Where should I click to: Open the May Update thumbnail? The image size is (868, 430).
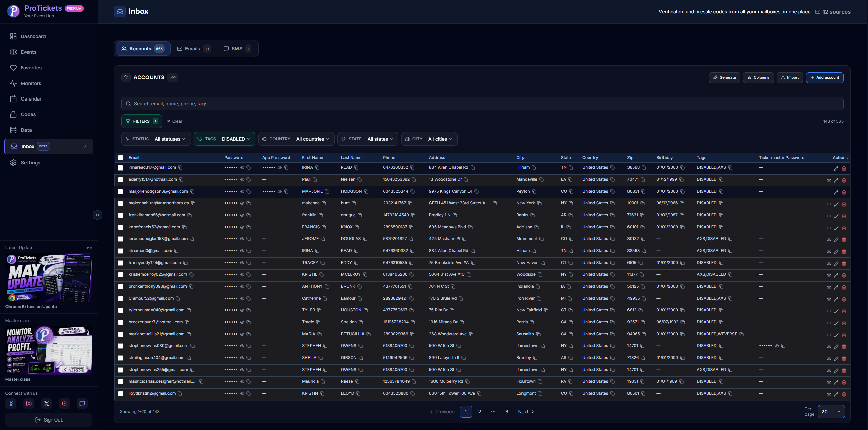pyautogui.click(x=49, y=278)
